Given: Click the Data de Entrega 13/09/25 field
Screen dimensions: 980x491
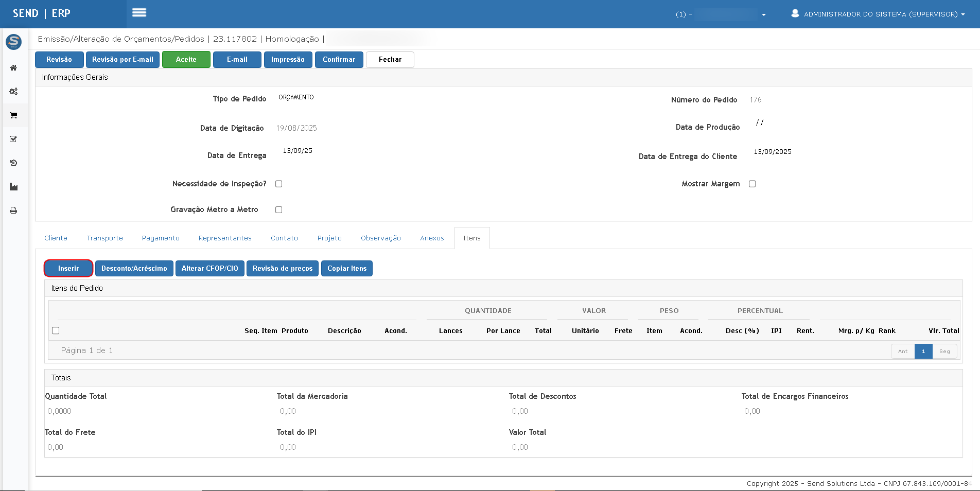Looking at the screenshot, I should (x=297, y=151).
